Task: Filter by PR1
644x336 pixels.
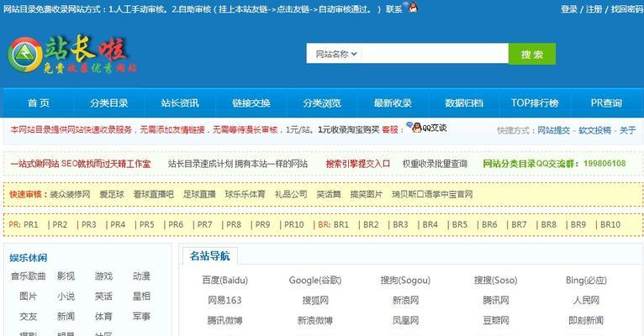Action: point(31,224)
